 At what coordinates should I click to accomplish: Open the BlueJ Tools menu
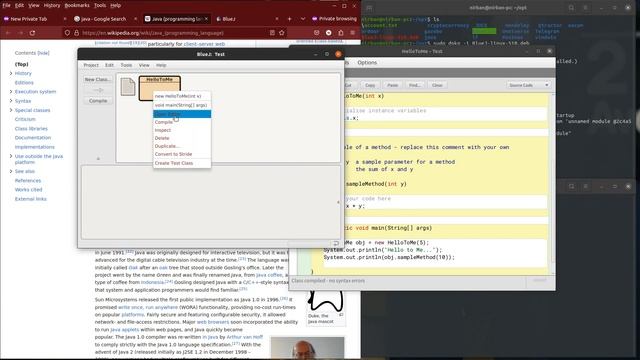pos(126,65)
